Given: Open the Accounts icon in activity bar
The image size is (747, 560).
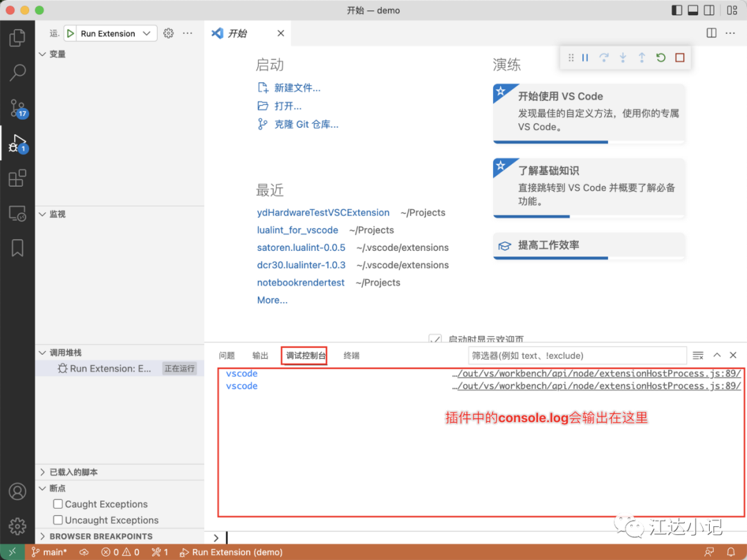Looking at the screenshot, I should pyautogui.click(x=17, y=491).
